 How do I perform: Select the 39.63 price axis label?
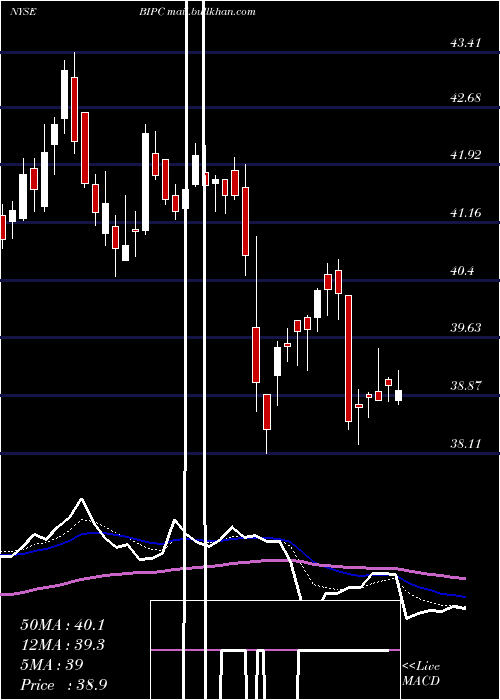tap(466, 328)
